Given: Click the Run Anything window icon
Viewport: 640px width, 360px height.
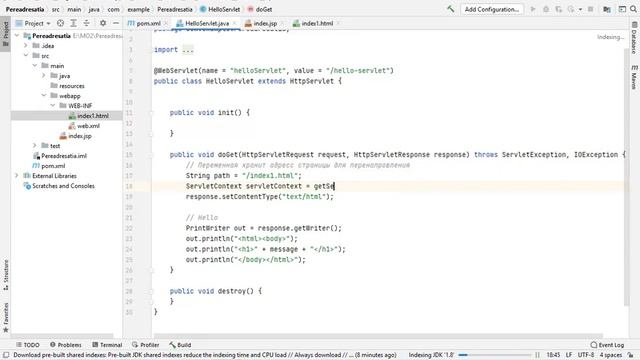Looking at the screenshot, I should [622, 9].
